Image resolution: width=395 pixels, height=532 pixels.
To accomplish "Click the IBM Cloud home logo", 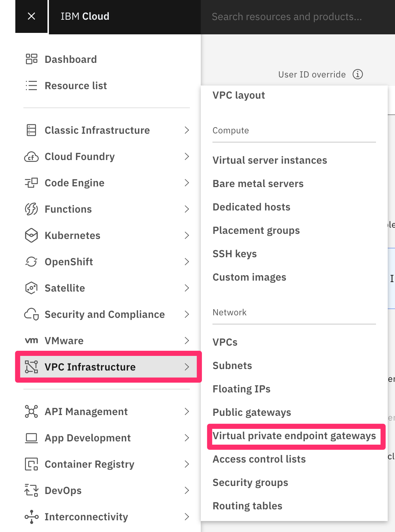I will pos(85,16).
